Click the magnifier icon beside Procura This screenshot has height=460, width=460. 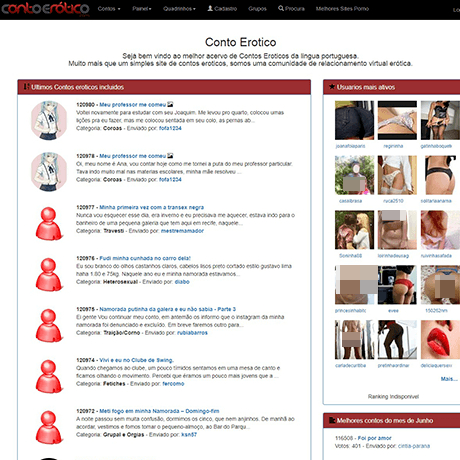281,8
